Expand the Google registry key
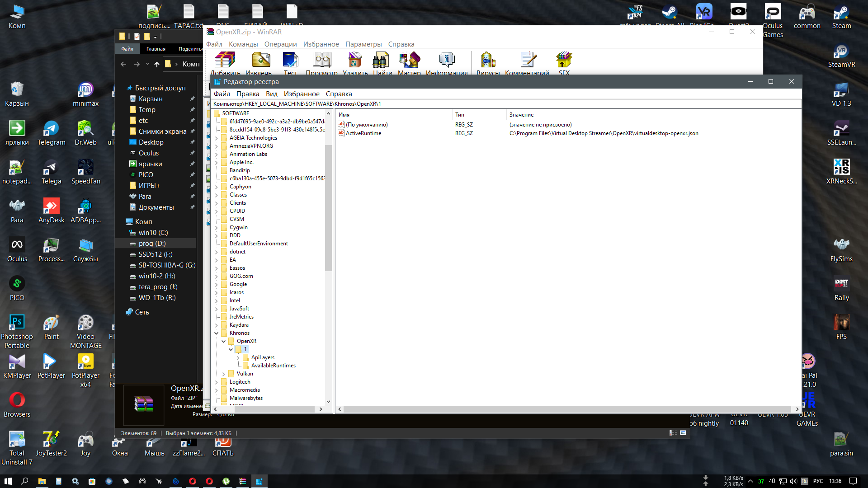868x488 pixels. [217, 284]
